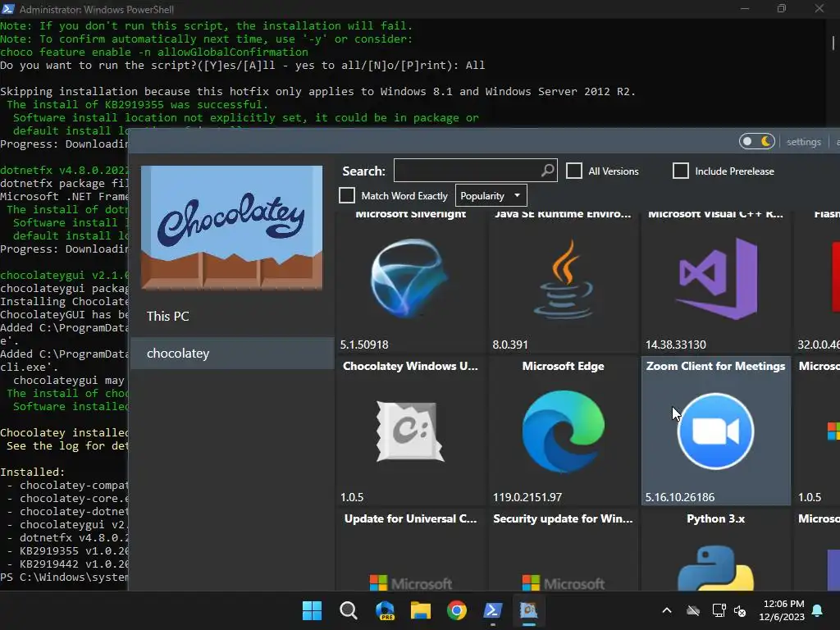This screenshot has height=630, width=840.
Task: Toggle the dark mode switch
Action: (x=756, y=141)
